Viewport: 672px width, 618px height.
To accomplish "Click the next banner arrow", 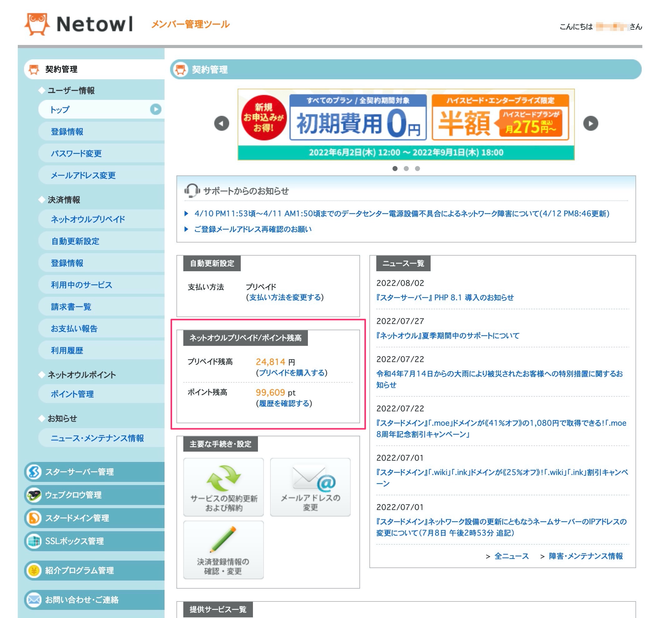I will 591,124.
